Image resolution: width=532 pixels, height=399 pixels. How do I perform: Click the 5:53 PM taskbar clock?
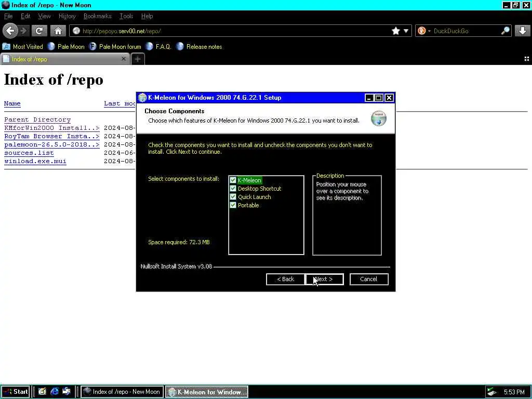tap(514, 392)
